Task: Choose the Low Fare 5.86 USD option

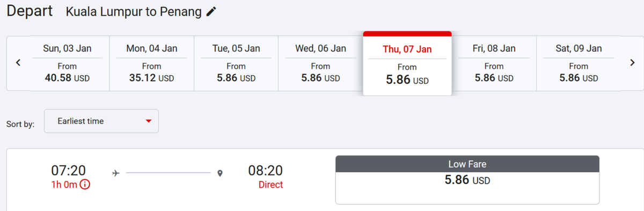Action: click(467, 180)
